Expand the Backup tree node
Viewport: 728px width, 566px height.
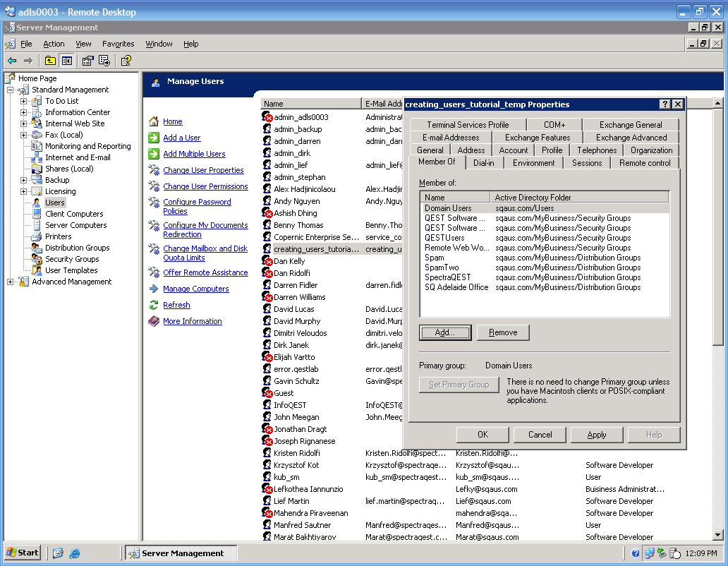coord(23,180)
